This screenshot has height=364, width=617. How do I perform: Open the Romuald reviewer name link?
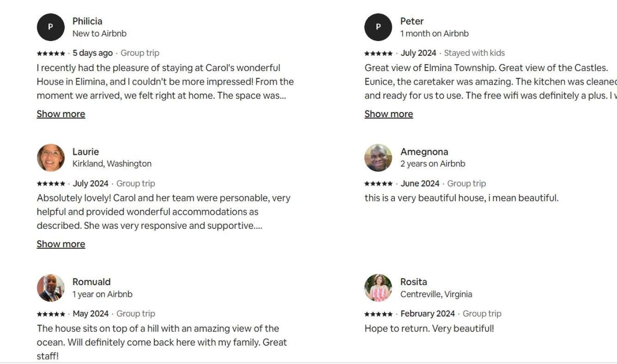(91, 282)
